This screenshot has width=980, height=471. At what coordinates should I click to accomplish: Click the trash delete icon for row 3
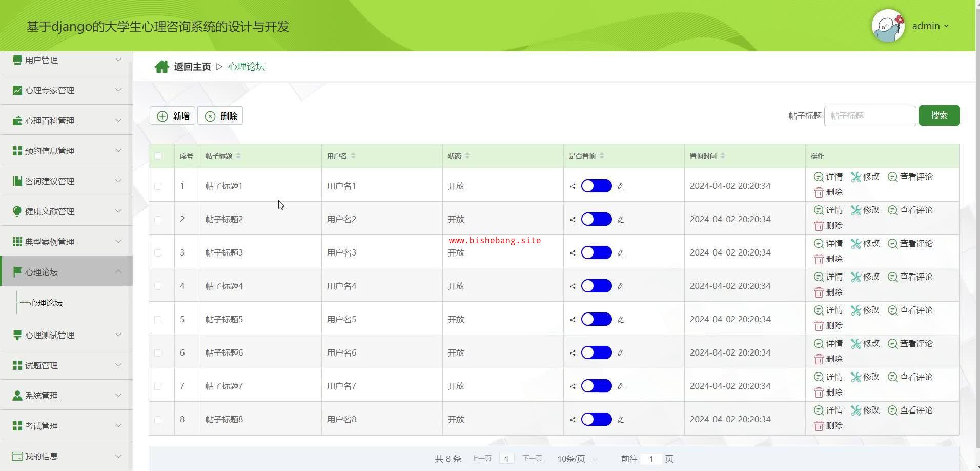819,259
